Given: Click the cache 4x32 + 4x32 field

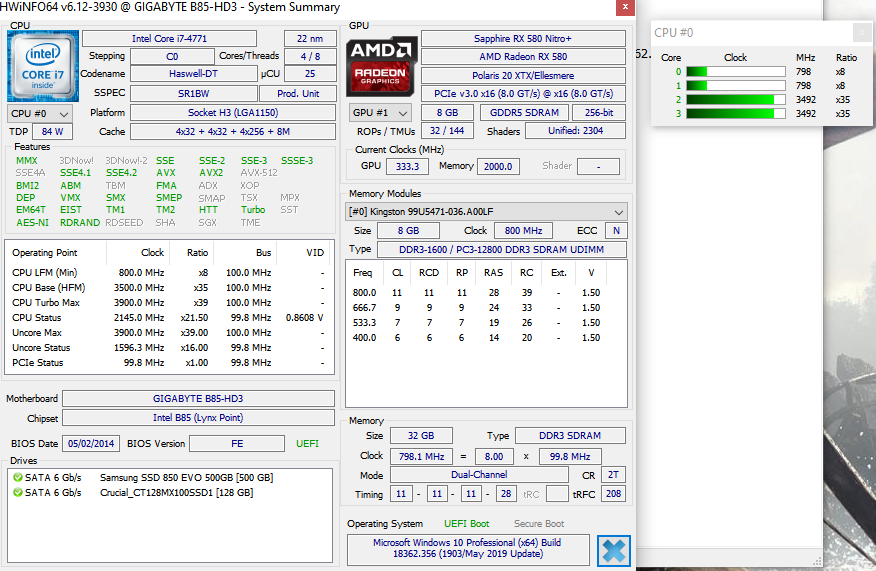Looking at the screenshot, I should pos(233,132).
